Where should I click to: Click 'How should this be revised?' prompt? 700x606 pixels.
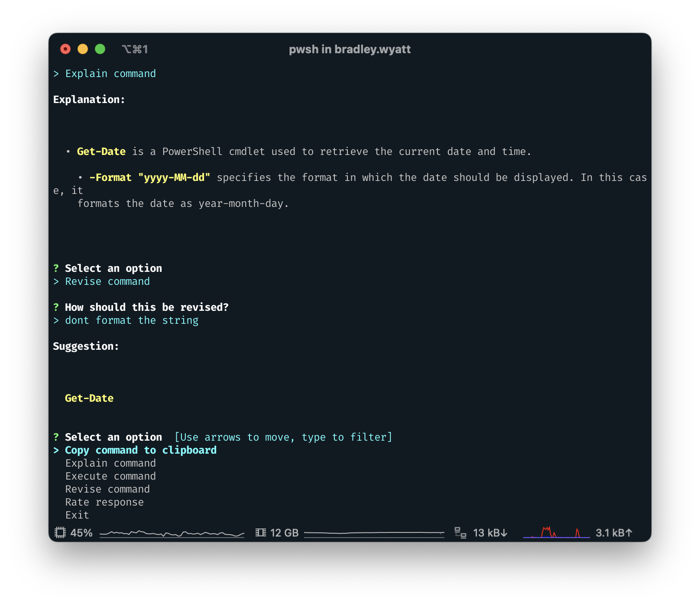[x=146, y=307]
